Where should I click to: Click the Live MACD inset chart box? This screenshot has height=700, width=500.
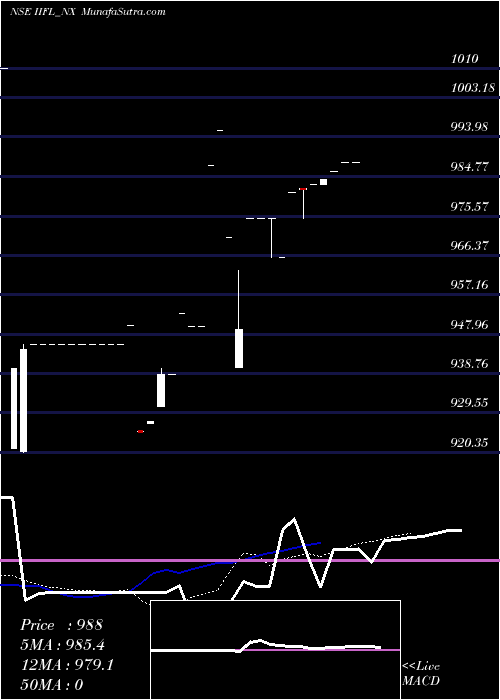[x=275, y=650]
